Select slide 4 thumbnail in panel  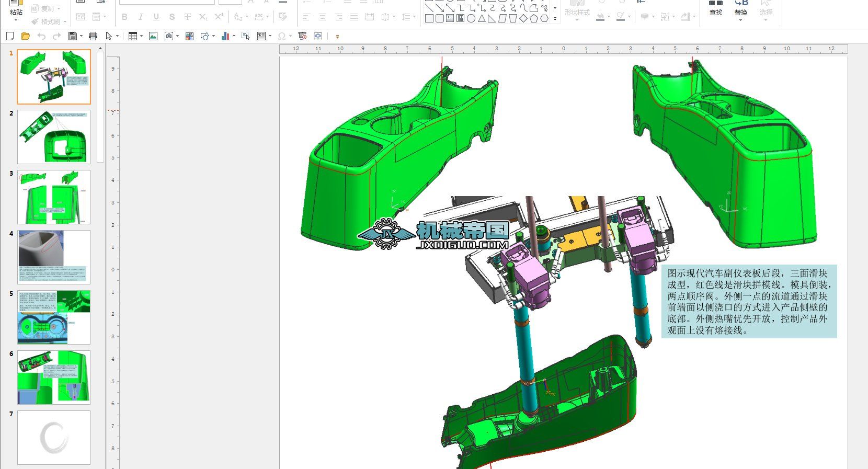click(54, 257)
